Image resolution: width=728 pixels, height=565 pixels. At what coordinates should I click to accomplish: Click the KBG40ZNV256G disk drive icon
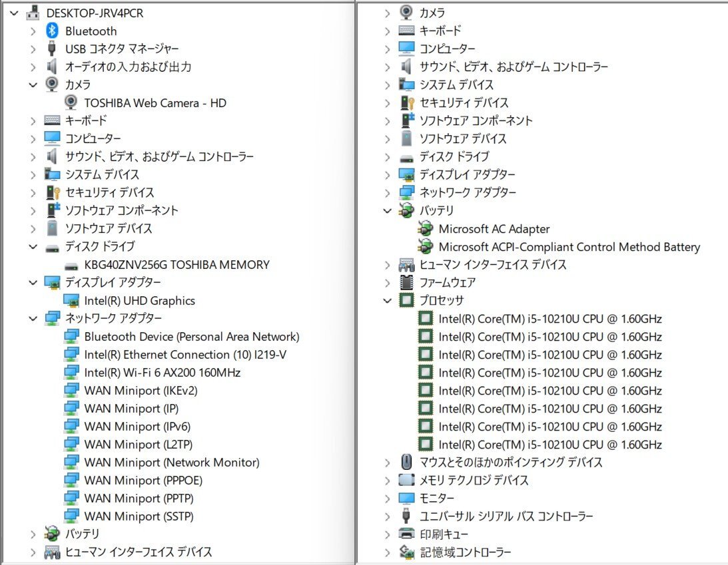pyautogui.click(x=71, y=266)
